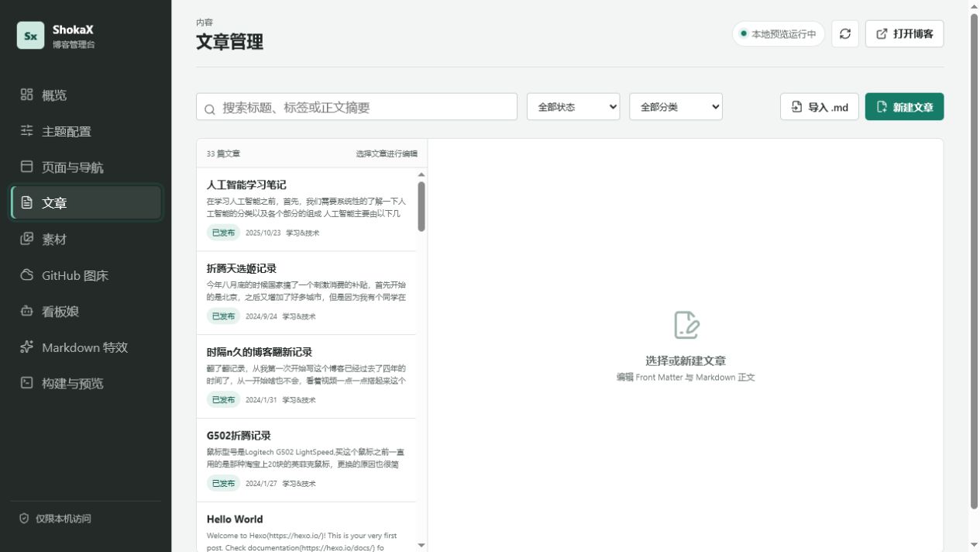Click the 33 篇文章 count label
This screenshot has height=552, width=980.
[x=223, y=154]
